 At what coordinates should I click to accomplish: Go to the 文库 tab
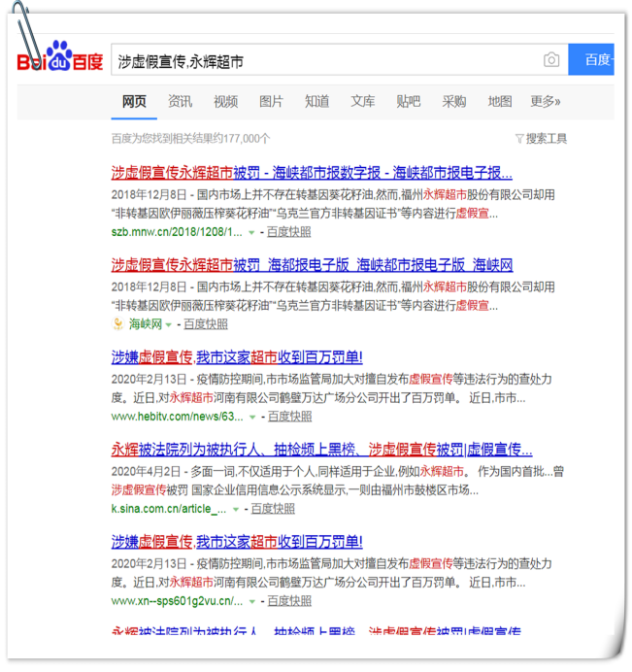point(363,102)
